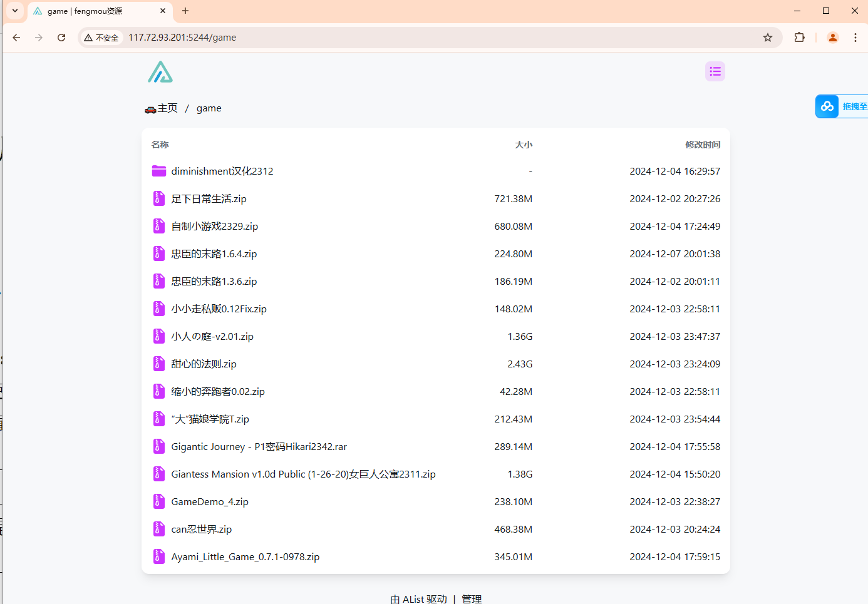Click zip icon beside 足下日常生活.zip
This screenshot has width=868, height=604.
pos(159,198)
